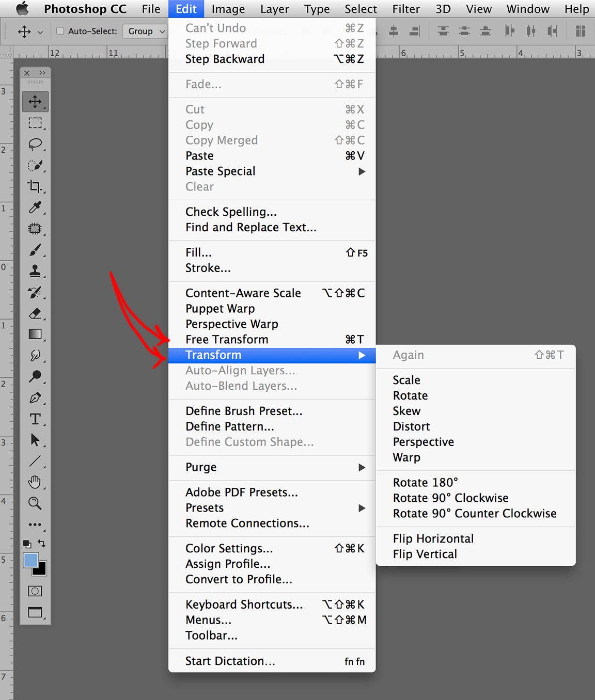Select the Lasso tool

coord(35,144)
